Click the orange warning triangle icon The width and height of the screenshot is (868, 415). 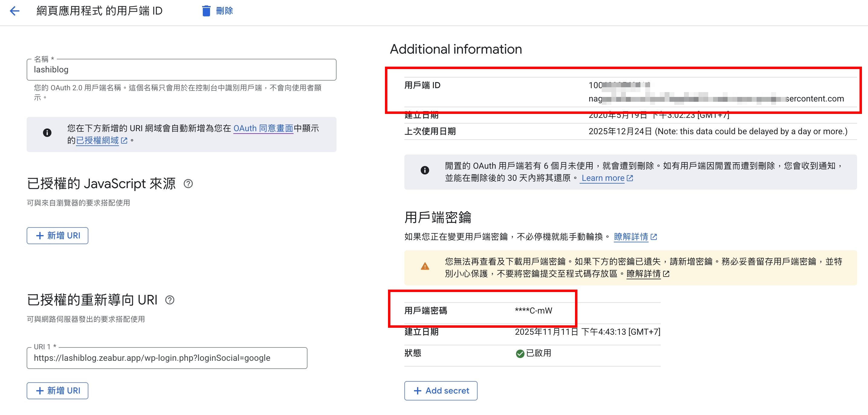click(x=425, y=267)
